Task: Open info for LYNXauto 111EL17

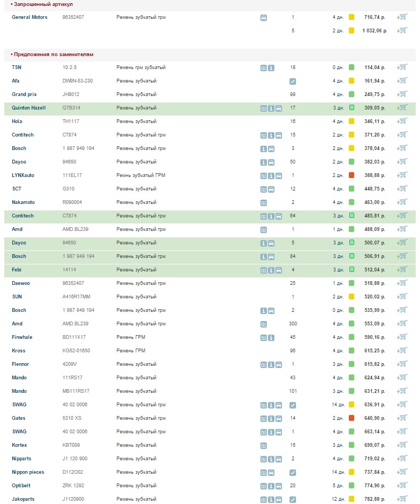Action: click(271, 176)
